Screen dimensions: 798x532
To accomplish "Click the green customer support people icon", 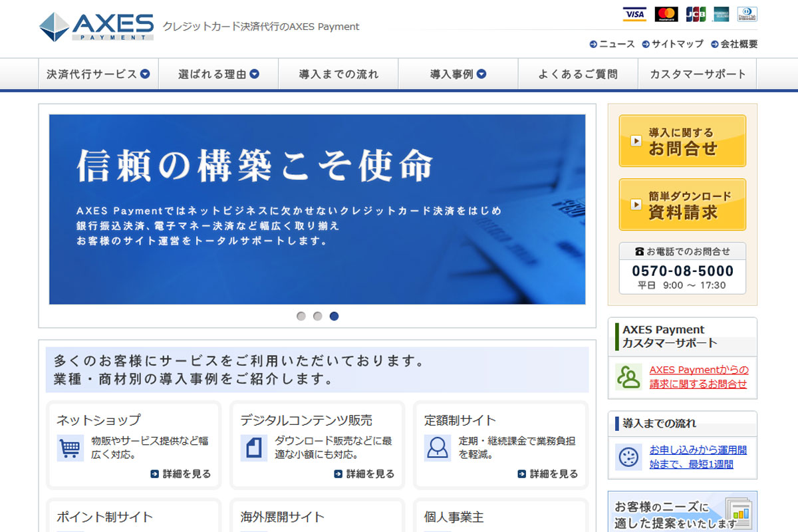I will coord(628,377).
